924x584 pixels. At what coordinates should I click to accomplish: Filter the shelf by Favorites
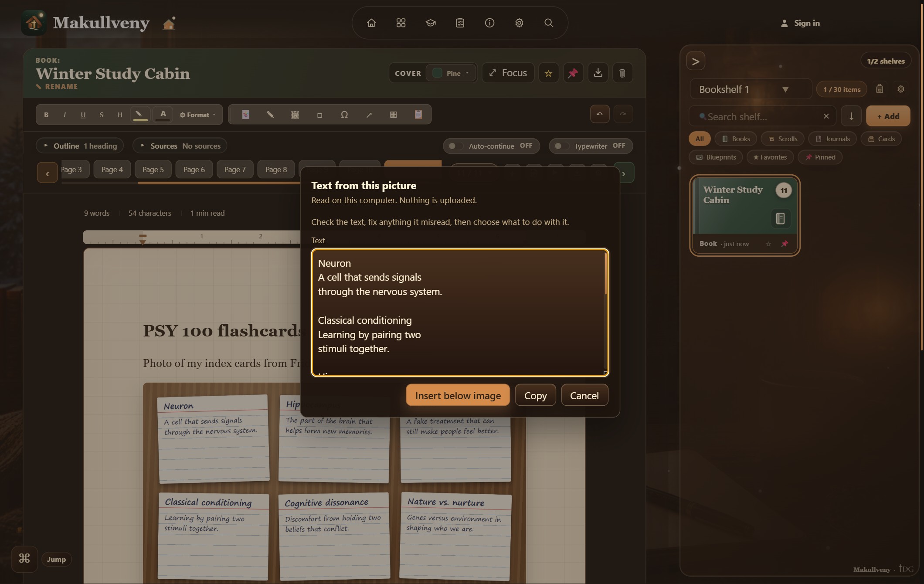coord(770,157)
